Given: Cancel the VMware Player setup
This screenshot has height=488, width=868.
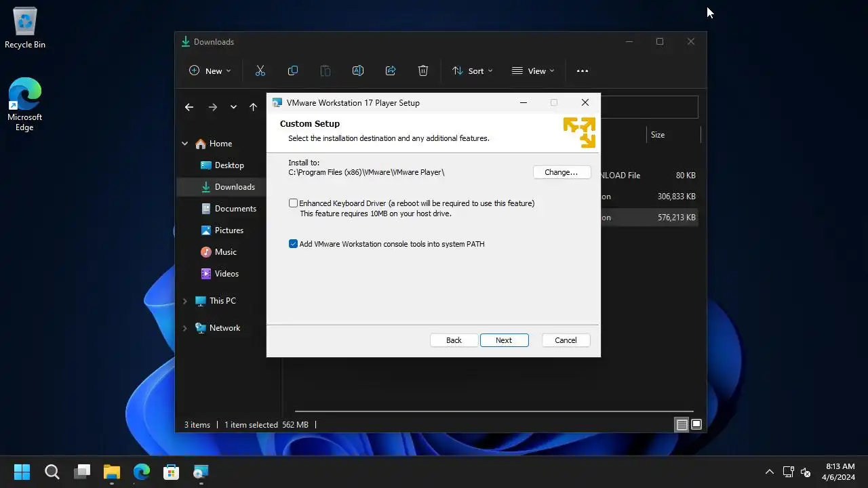Looking at the screenshot, I should tap(566, 340).
